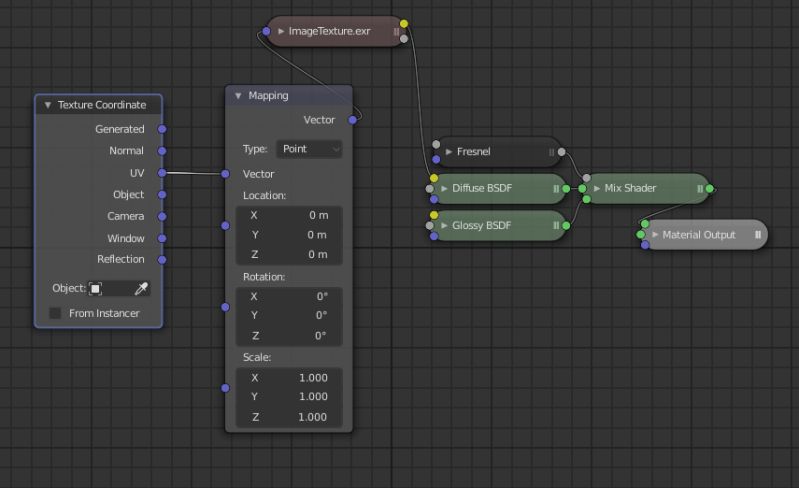This screenshot has height=488, width=799.
Task: Click the Rotation X field
Action: 289,296
